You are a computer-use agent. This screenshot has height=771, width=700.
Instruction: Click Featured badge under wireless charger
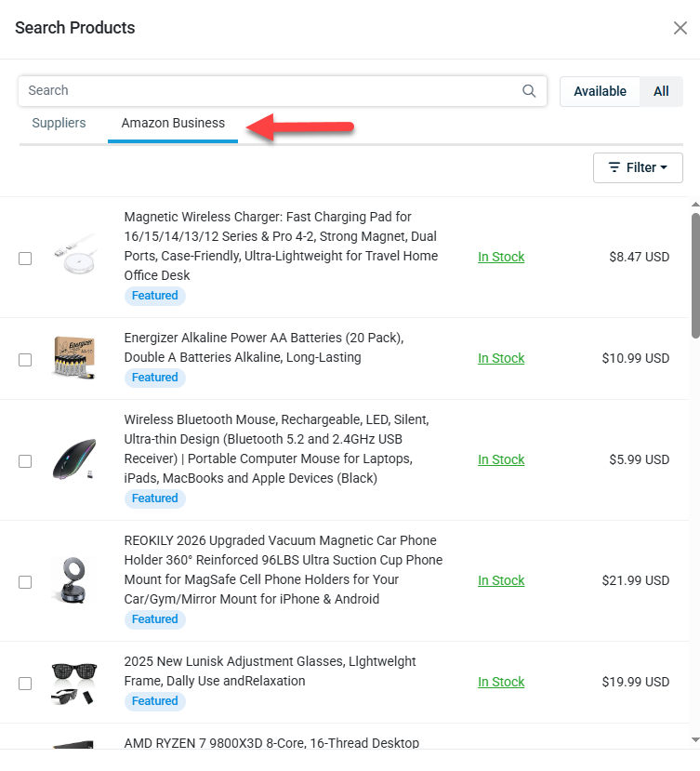click(x=155, y=296)
